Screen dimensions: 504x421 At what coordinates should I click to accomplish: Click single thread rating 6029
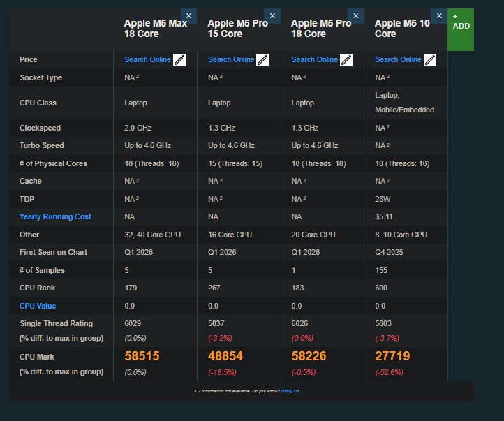[133, 324]
